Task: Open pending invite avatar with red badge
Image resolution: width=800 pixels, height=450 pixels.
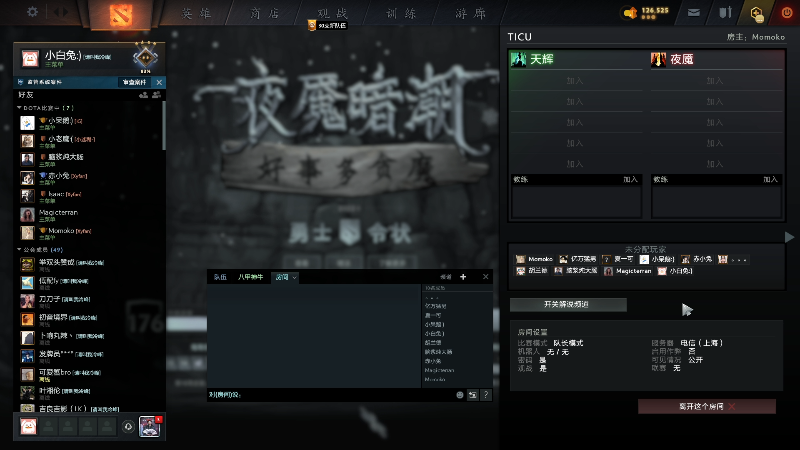Action: [149, 427]
